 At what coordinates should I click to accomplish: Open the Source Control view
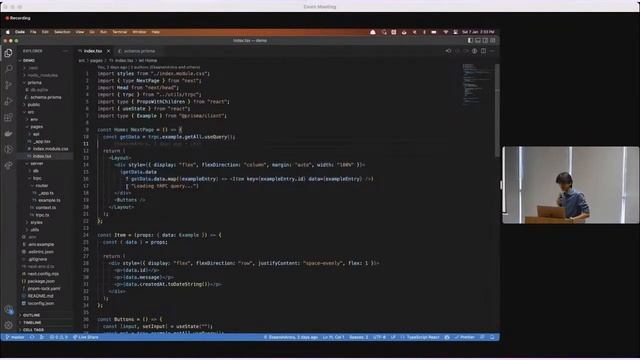point(8,85)
